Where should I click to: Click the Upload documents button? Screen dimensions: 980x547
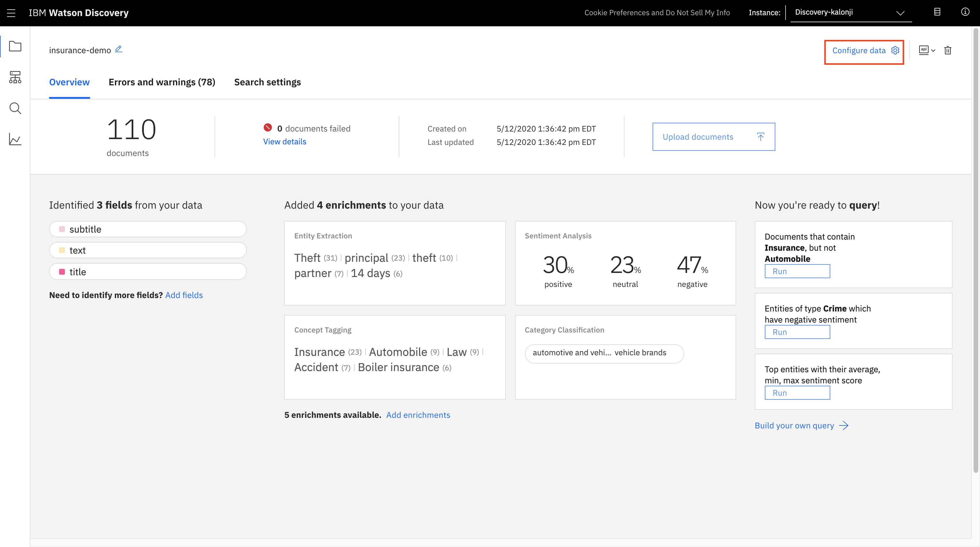point(713,137)
